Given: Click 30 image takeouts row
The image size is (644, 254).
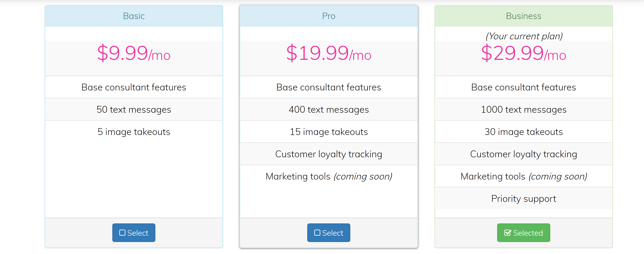Looking at the screenshot, I should click(523, 132).
